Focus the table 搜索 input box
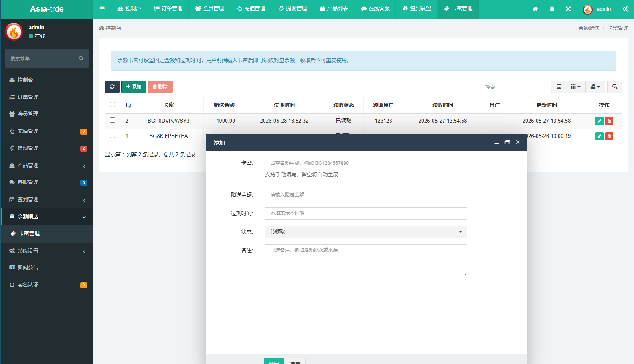This screenshot has width=634, height=364. tap(514, 87)
